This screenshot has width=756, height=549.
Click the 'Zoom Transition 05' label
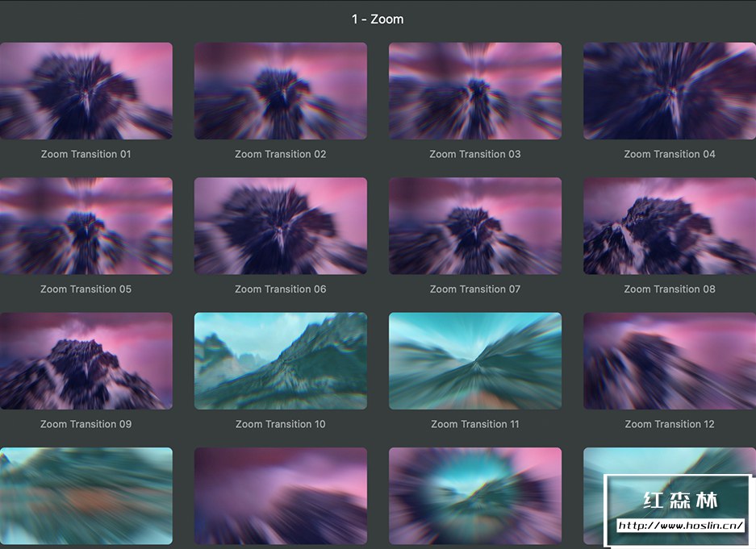86,289
